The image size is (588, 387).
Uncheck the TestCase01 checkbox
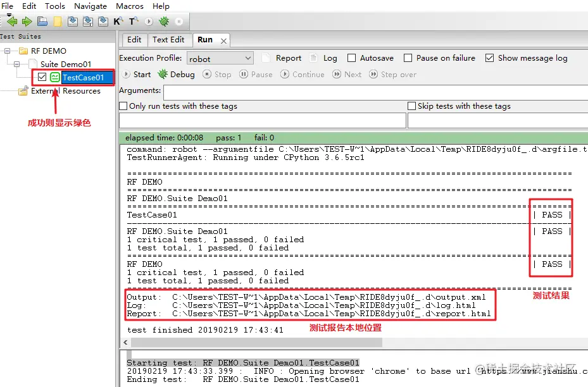tap(42, 77)
